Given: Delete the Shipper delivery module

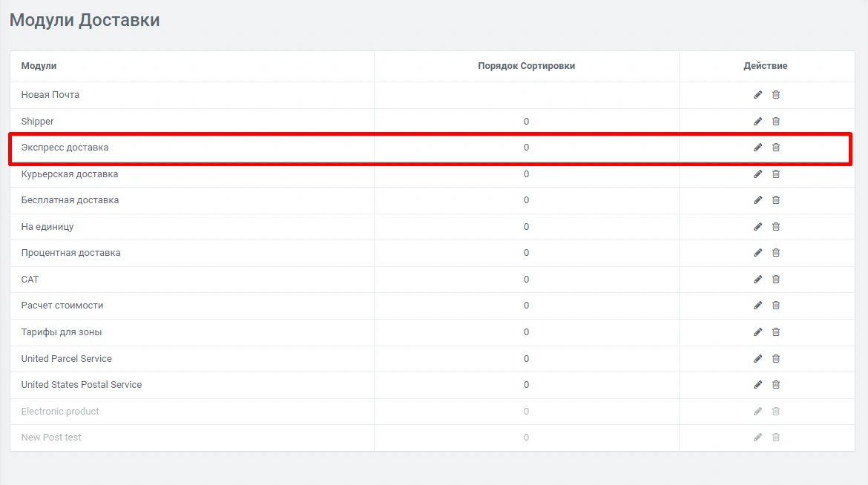Looking at the screenshot, I should click(x=776, y=122).
